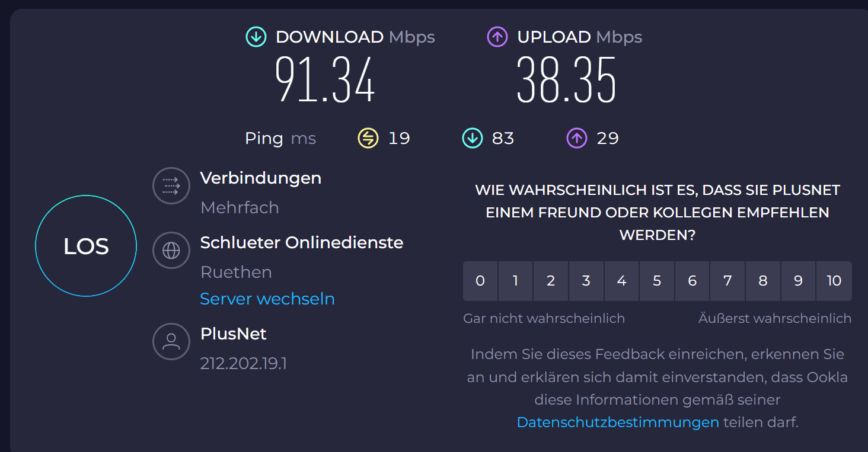Open the Datenschutzbestimmungen privacy link
Image resolution: width=868 pixels, height=452 pixels.
pyautogui.click(x=618, y=422)
